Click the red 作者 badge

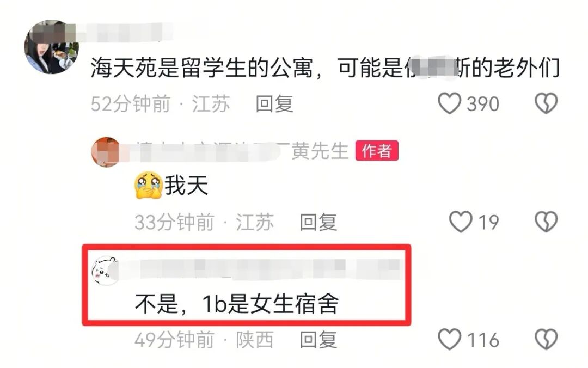pyautogui.click(x=377, y=151)
